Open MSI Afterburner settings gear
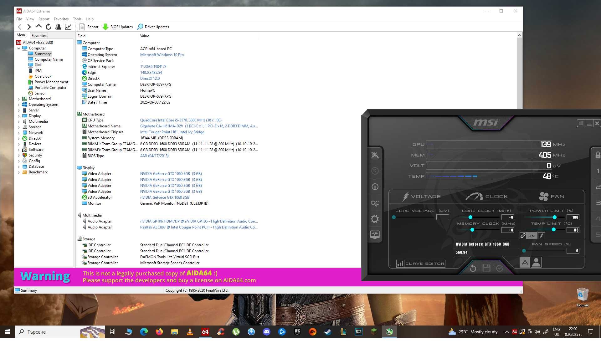Image resolution: width=601 pixels, height=364 pixels. pyautogui.click(x=375, y=219)
